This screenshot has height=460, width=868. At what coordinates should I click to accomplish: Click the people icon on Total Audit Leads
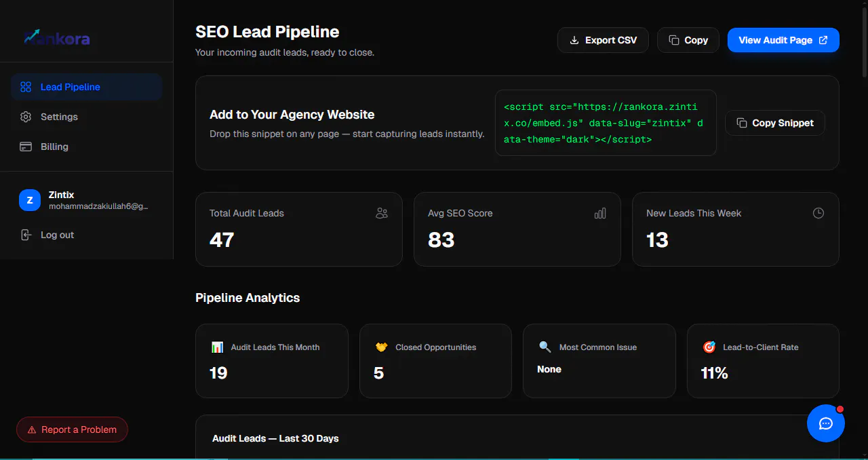382,213
